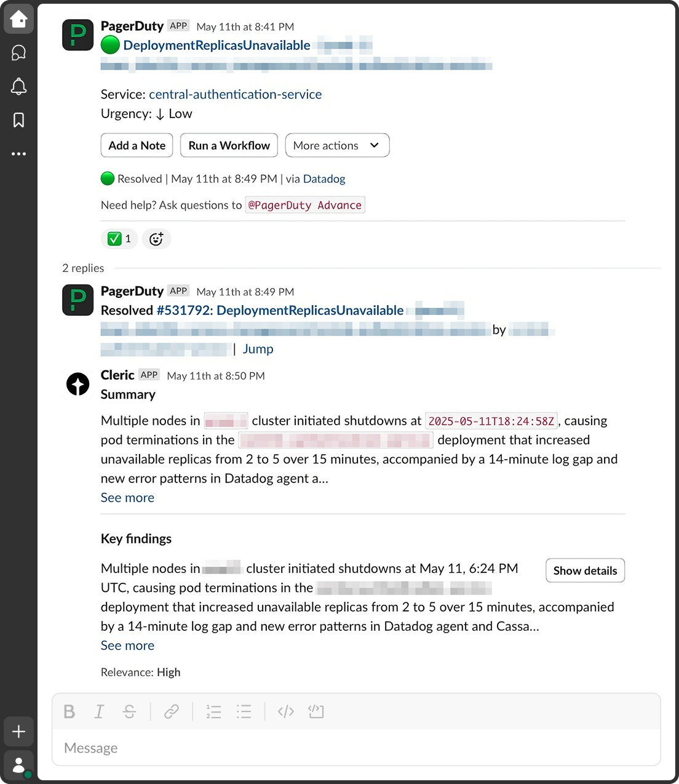Click the add reaction emoji icon
Viewport: 679px width, 784px height.
click(x=156, y=239)
